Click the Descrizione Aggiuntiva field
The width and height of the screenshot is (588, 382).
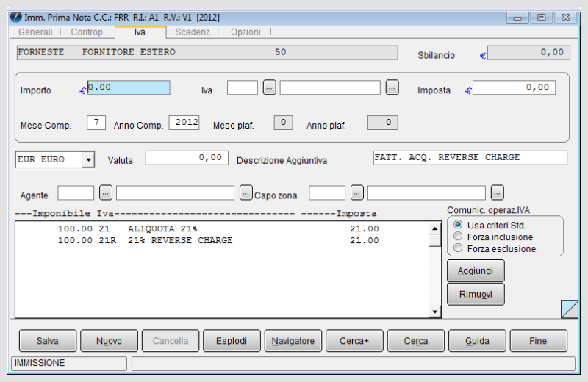(470, 158)
